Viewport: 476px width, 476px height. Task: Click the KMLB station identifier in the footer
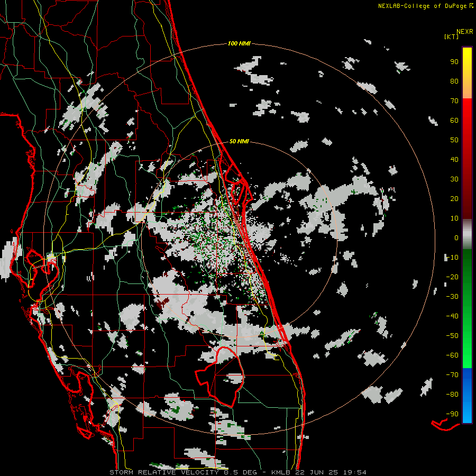point(281,472)
